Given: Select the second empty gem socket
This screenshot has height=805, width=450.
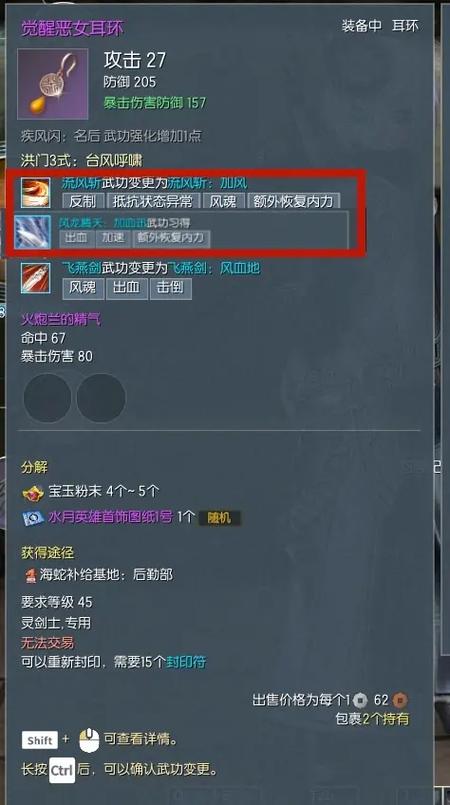Looking at the screenshot, I should tap(101, 398).
